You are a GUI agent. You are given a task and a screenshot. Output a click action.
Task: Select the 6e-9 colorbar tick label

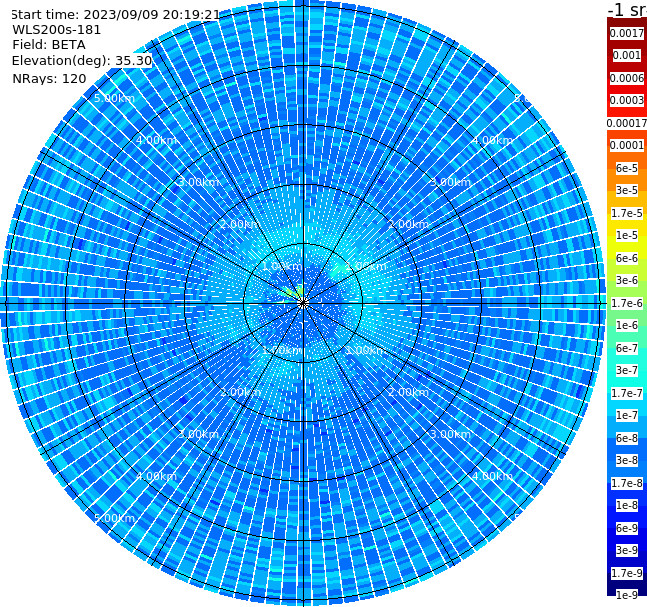627,528
